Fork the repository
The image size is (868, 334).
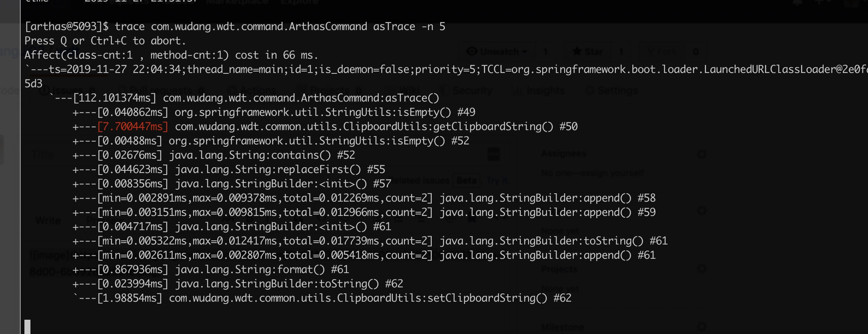tap(664, 52)
